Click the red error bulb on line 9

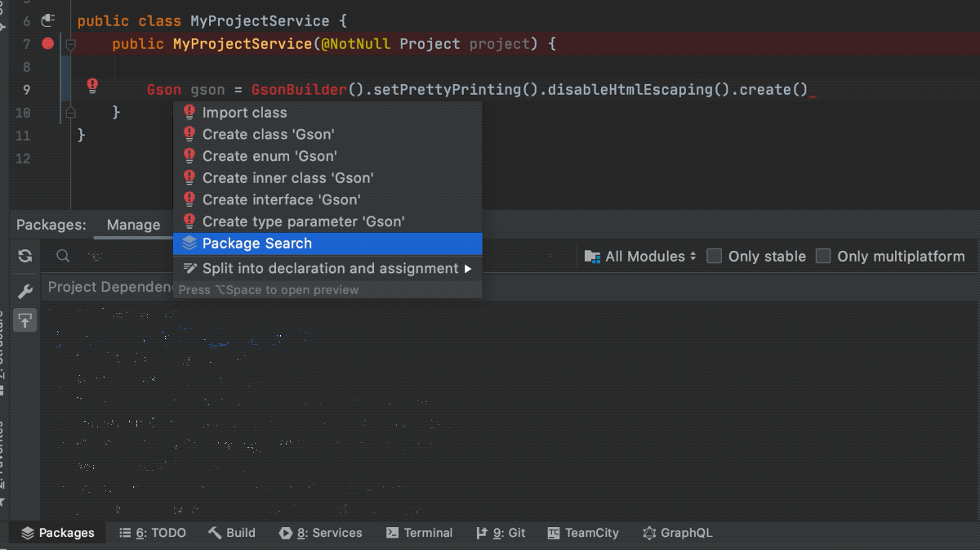(92, 85)
